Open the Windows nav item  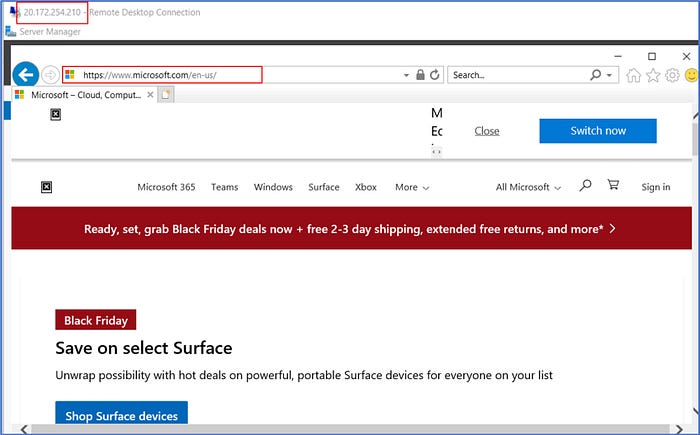[x=273, y=187]
